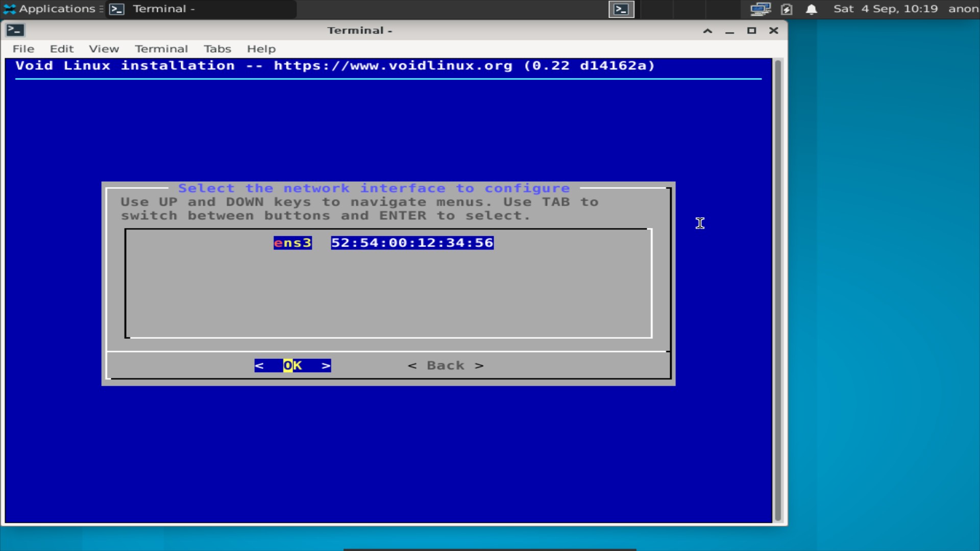Open the Tabs menu

click(x=217, y=48)
